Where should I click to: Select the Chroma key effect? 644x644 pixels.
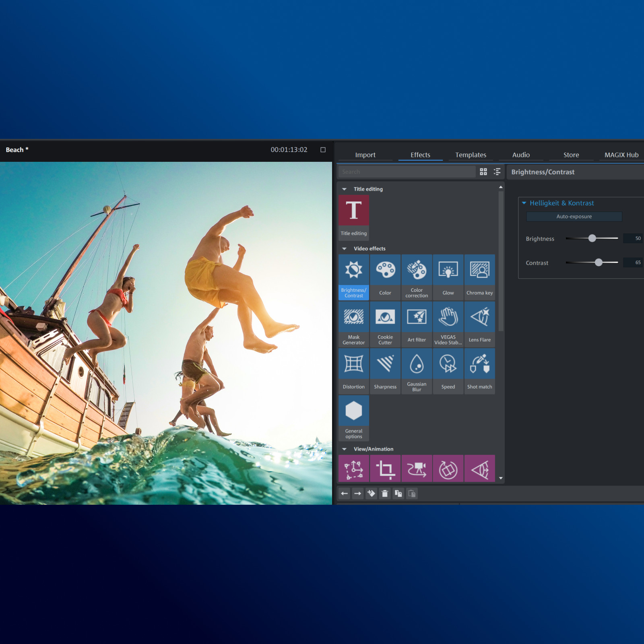(x=479, y=277)
